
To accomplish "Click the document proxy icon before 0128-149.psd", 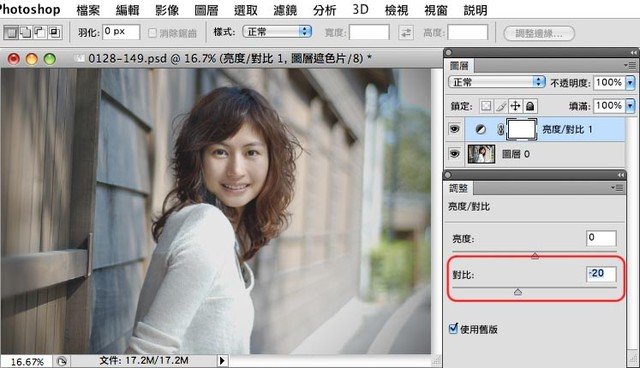I will click(x=79, y=59).
